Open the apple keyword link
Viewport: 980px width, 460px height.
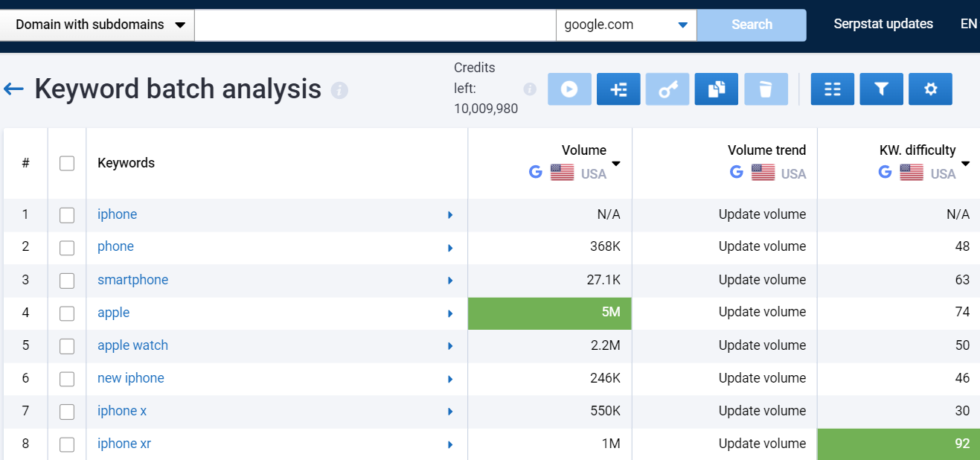[114, 313]
